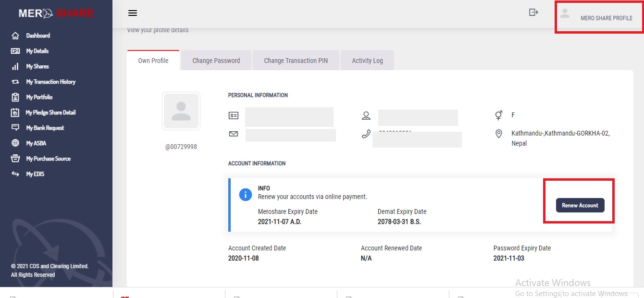644x298 pixels.
Task: Open the Activity Log tab
Action: pos(367,61)
